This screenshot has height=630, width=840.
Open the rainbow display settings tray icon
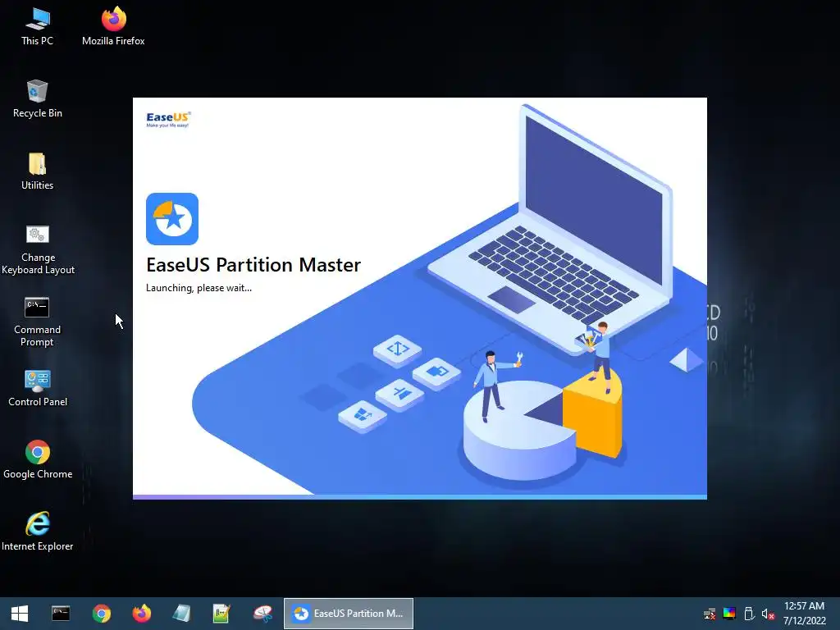(729, 614)
